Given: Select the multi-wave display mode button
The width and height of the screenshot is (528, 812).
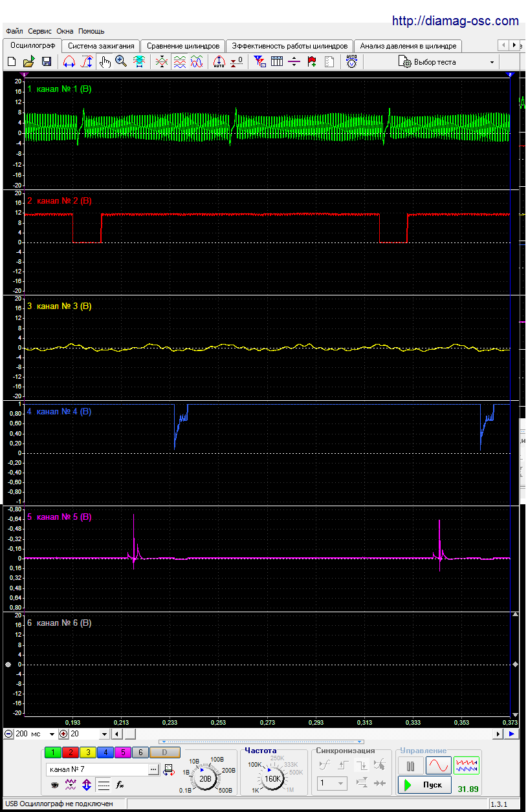Looking at the screenshot, I should click(x=467, y=766).
